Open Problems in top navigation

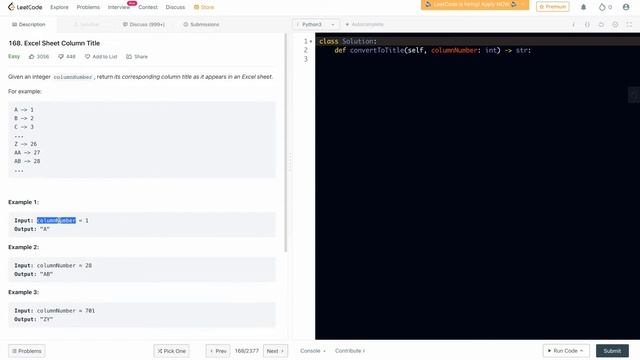point(88,7)
